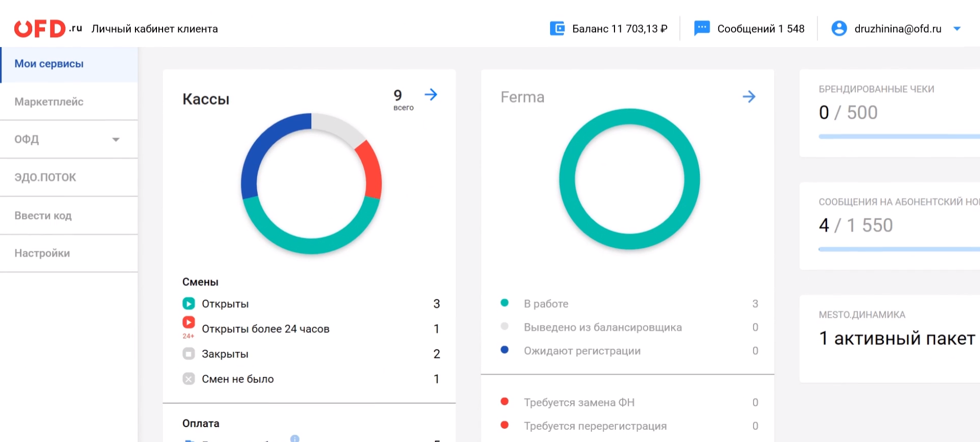Open Кассы details with arrow
Viewport: 980px width, 442px height.
click(x=431, y=95)
